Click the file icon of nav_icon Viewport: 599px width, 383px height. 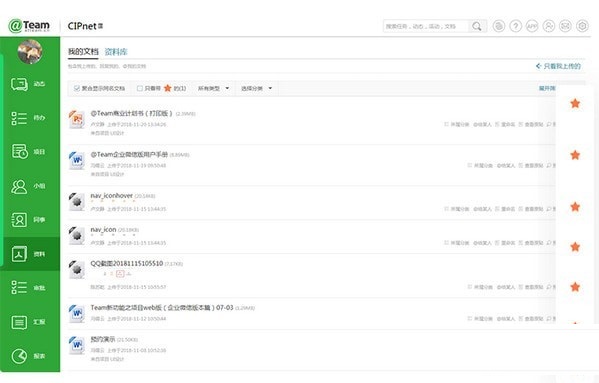[76, 235]
